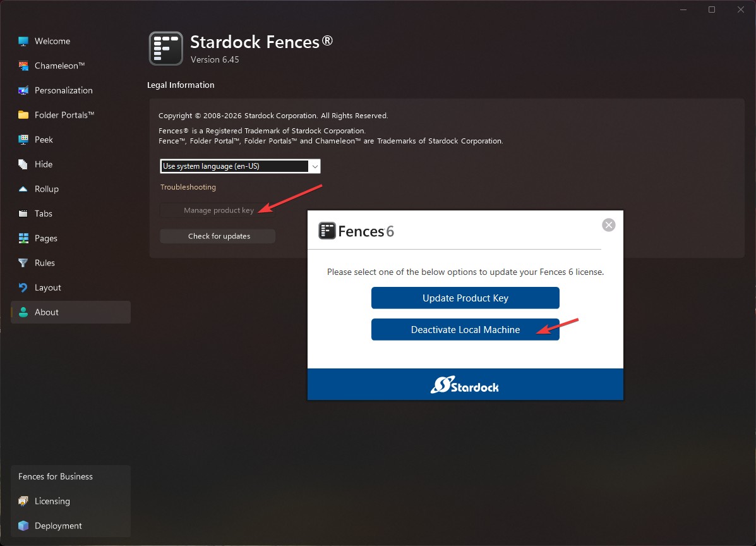Screen dimensions: 756x546
Task: Select the Rollup arrow icon
Action: coord(23,189)
